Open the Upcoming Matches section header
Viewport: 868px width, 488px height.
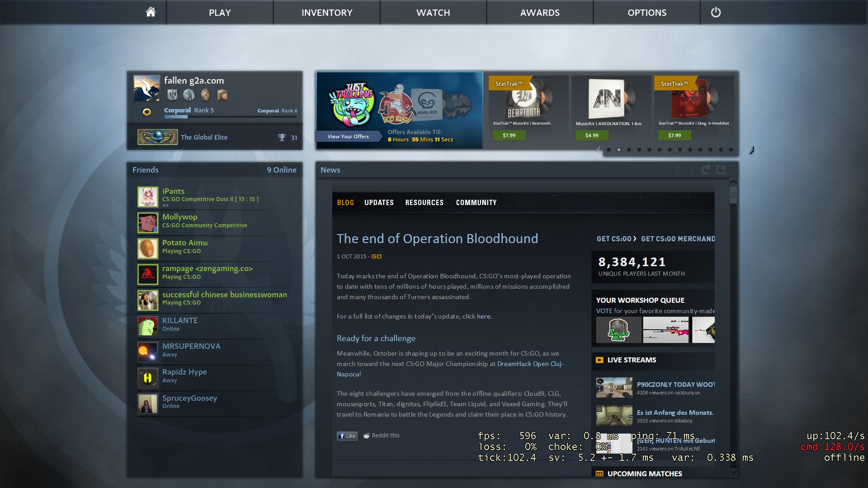(644, 474)
